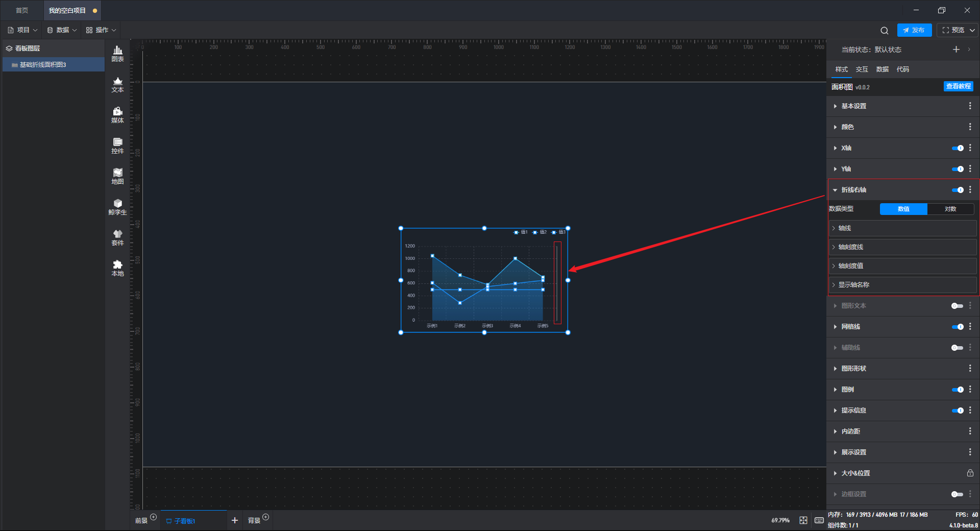The height and width of the screenshot is (531, 980).
Task: Open more options for 内边距
Action: 970,431
